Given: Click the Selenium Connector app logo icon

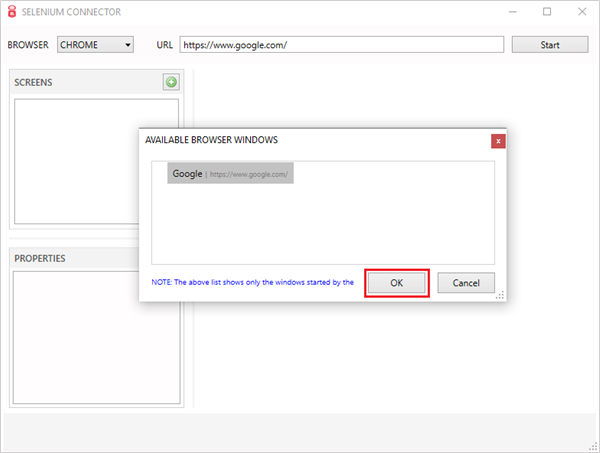Looking at the screenshot, I should (x=12, y=11).
